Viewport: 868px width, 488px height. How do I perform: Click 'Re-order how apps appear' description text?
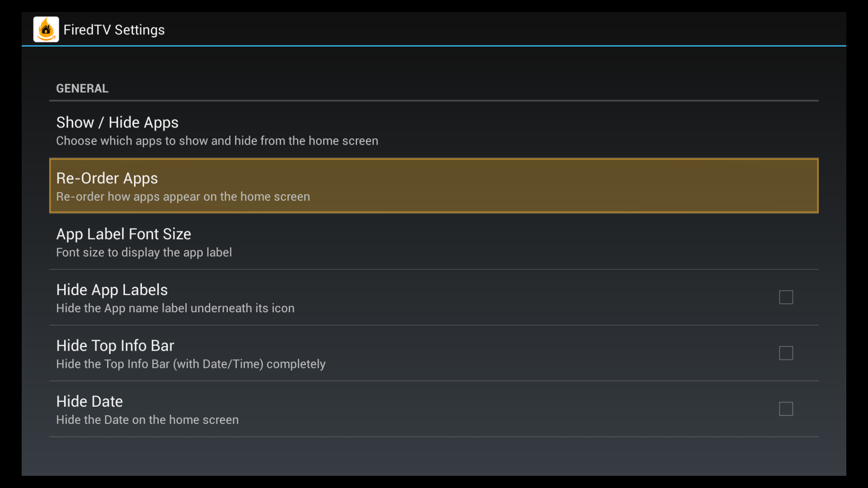(x=183, y=197)
